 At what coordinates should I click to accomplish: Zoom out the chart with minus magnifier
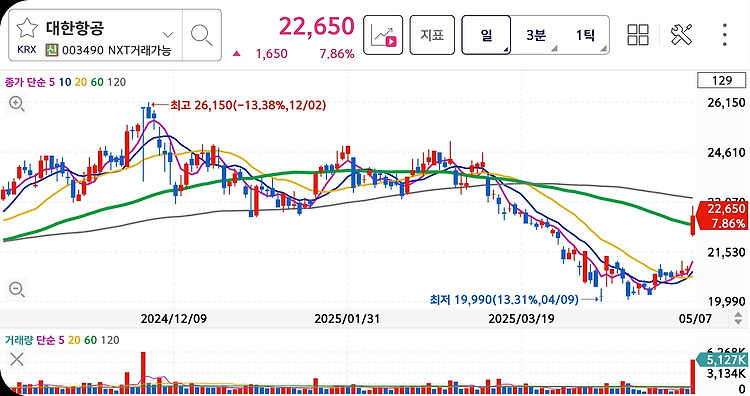pyautogui.click(x=17, y=289)
